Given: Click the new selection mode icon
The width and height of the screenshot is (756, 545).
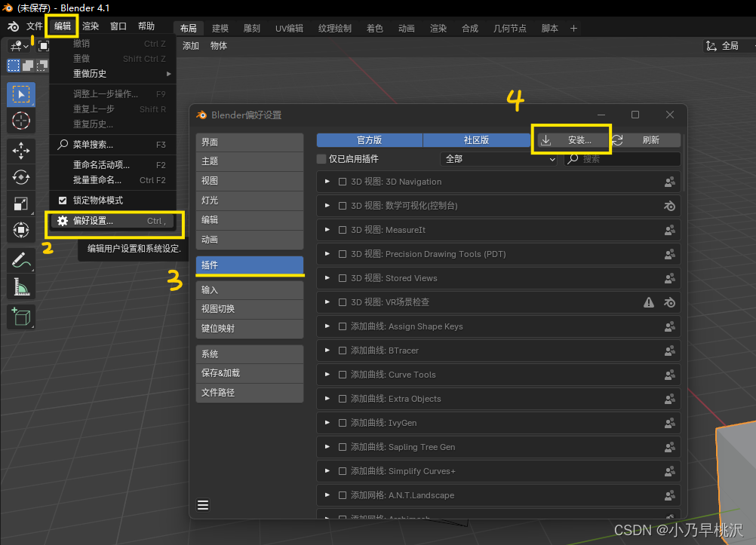Looking at the screenshot, I should click(x=14, y=65).
